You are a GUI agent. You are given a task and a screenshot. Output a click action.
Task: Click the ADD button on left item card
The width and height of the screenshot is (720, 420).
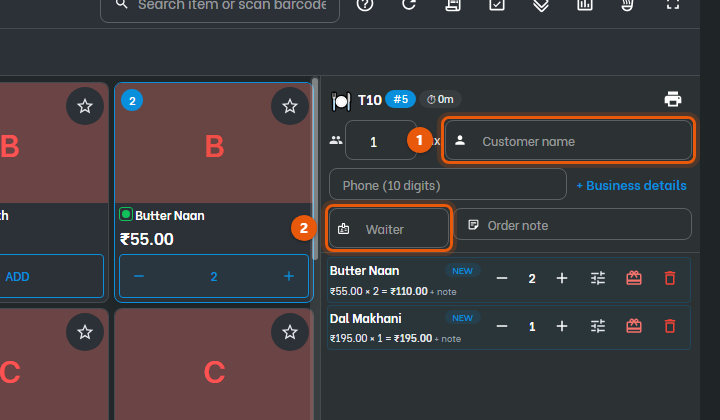coord(51,276)
